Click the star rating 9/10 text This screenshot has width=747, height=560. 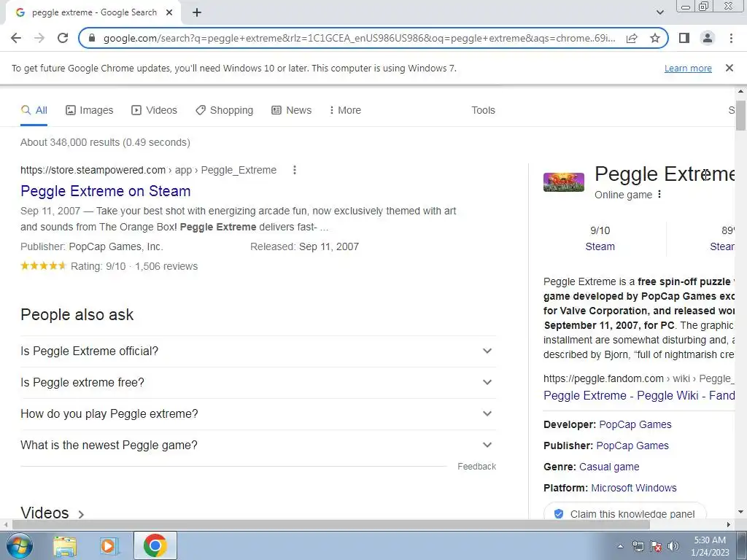pos(98,266)
